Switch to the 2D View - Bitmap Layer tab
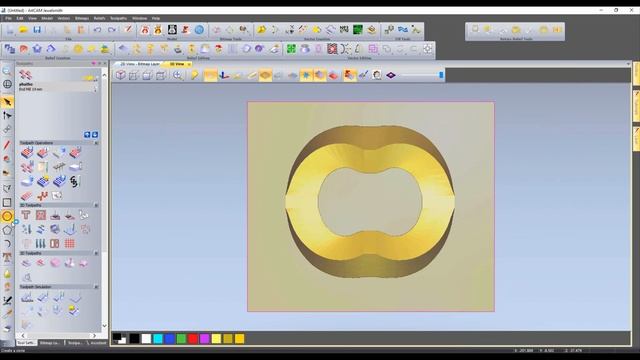The image size is (640, 360). [x=140, y=64]
